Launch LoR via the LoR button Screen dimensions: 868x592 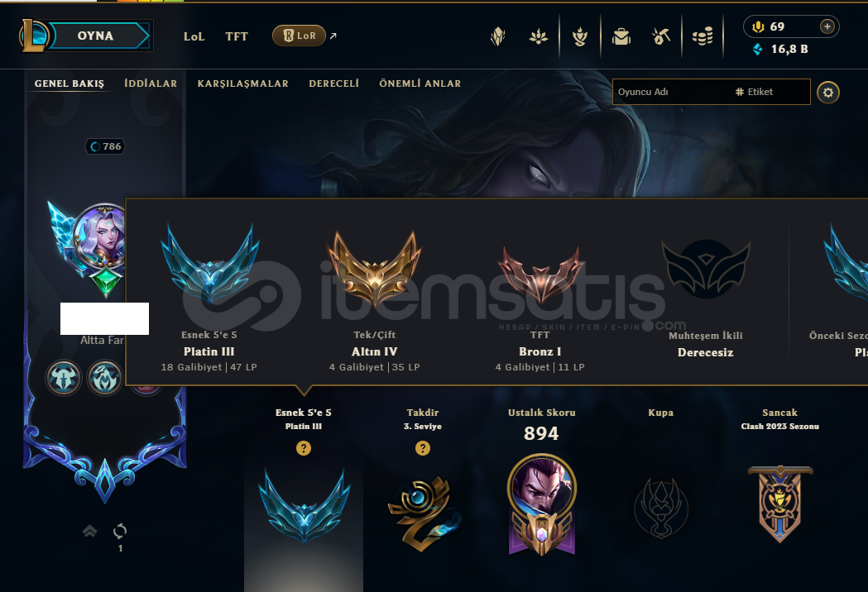point(299,36)
